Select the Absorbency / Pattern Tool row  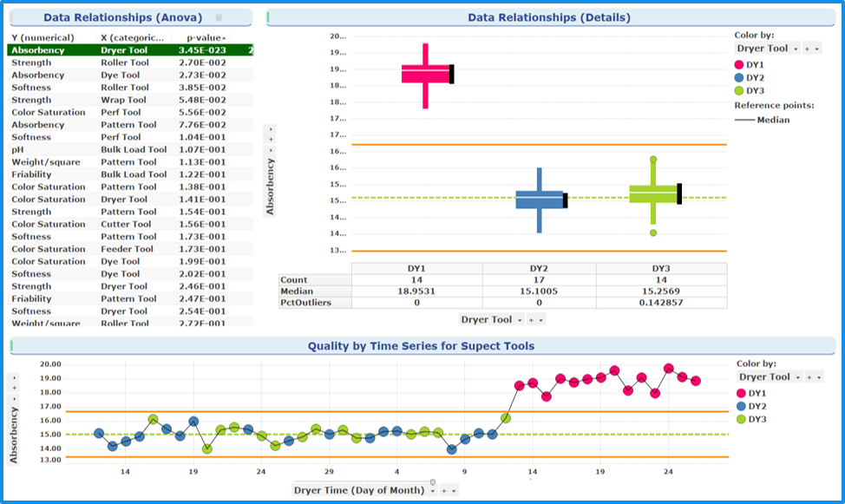pos(130,125)
